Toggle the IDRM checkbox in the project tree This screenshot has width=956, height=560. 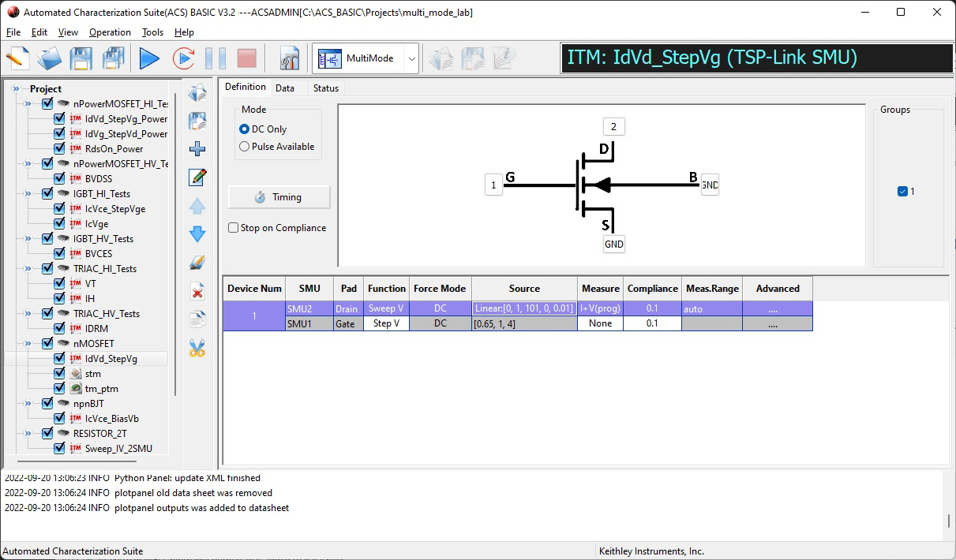pyautogui.click(x=59, y=329)
